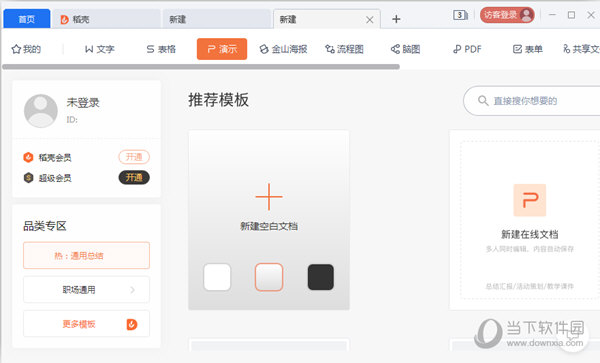Click the Docer icon beside 更多模板
Image resolution: width=600 pixels, height=363 pixels.
[132, 324]
